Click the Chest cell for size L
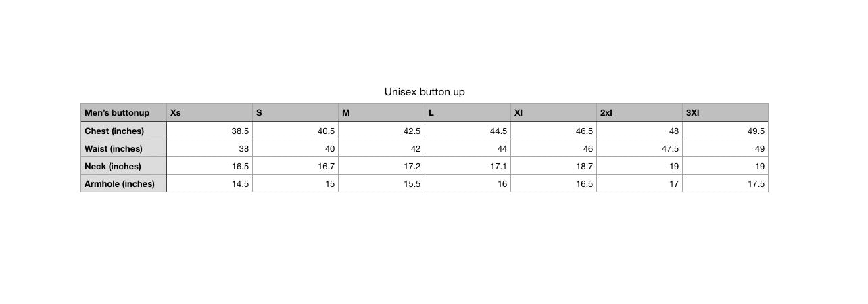868x304 pixels. tap(497, 131)
